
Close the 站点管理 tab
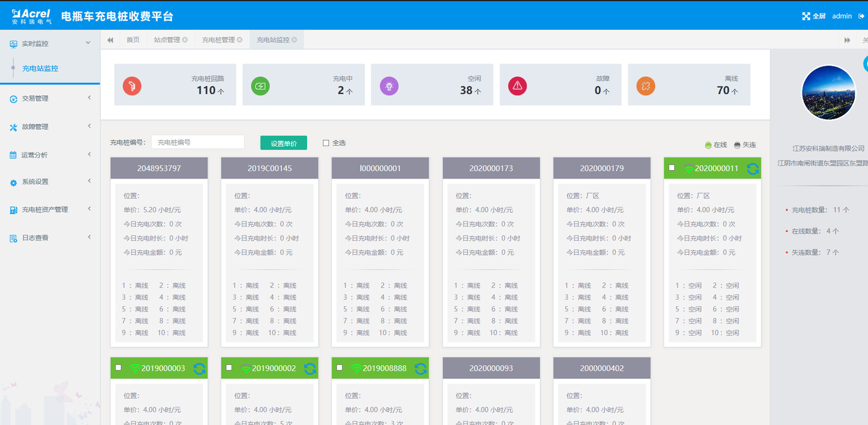point(185,40)
